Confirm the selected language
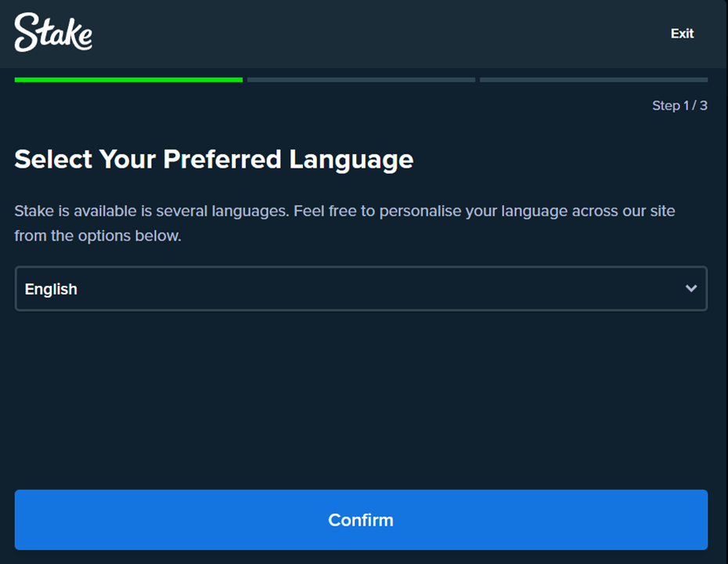 coord(361,520)
